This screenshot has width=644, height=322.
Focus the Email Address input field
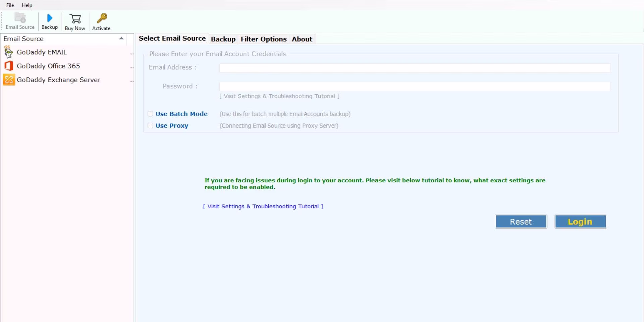(415, 68)
